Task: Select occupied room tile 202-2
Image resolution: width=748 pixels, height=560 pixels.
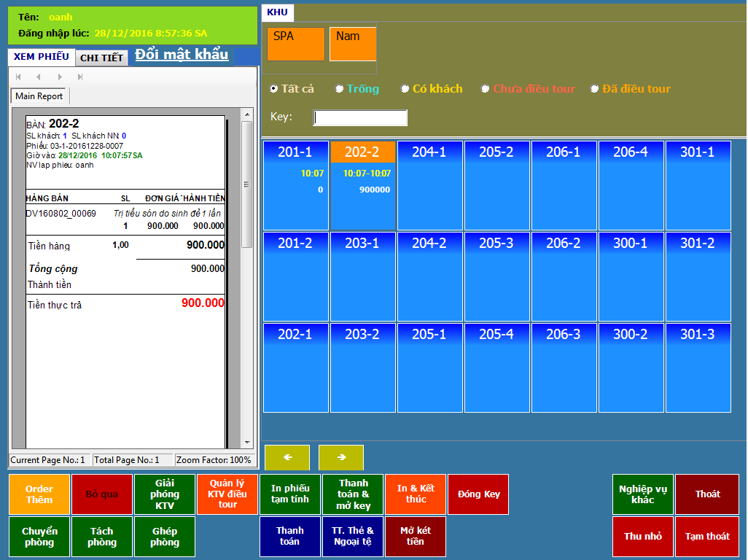Action: tap(363, 185)
